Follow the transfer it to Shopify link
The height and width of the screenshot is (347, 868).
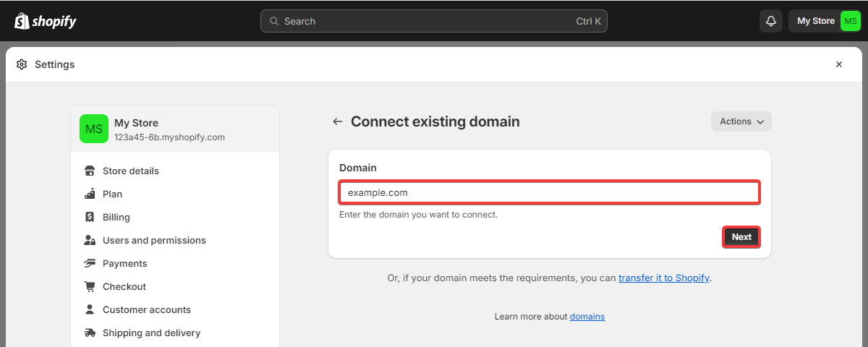tap(663, 278)
